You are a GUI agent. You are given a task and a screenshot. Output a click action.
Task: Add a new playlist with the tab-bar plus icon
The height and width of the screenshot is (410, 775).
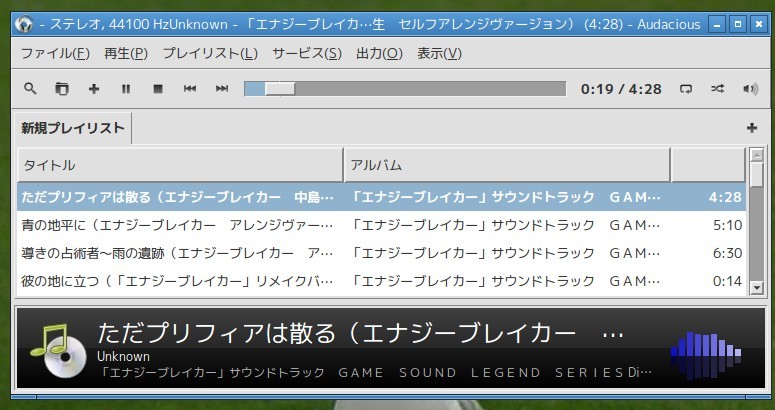pos(752,128)
